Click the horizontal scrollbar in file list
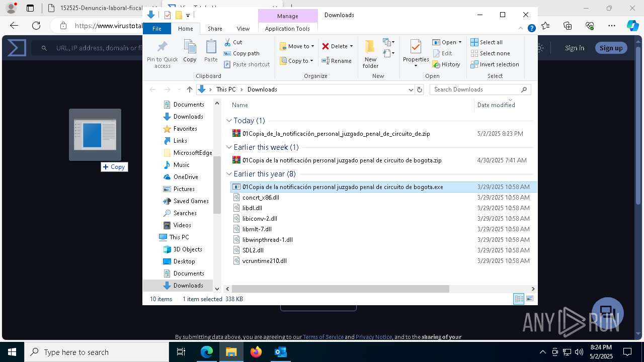Viewport: 644px width, 362px height. pos(341,289)
